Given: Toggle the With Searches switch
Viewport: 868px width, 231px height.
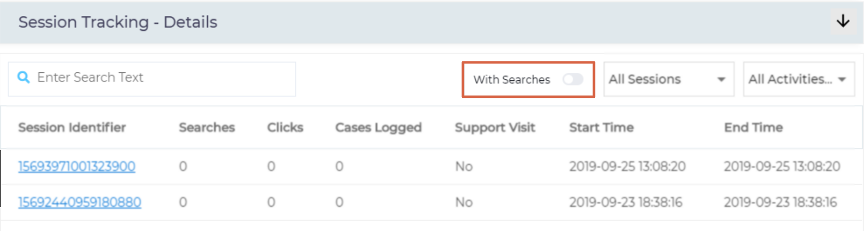Looking at the screenshot, I should coord(573,79).
